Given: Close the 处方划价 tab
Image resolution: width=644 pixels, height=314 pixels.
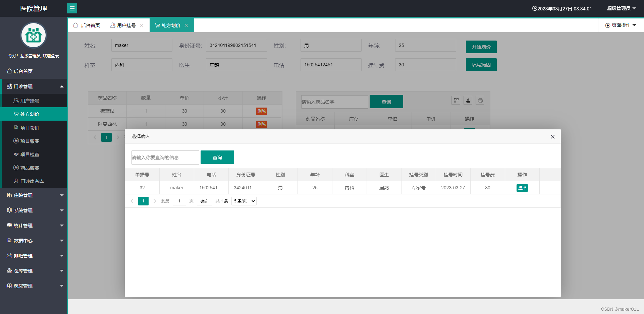Looking at the screenshot, I should [186, 25].
